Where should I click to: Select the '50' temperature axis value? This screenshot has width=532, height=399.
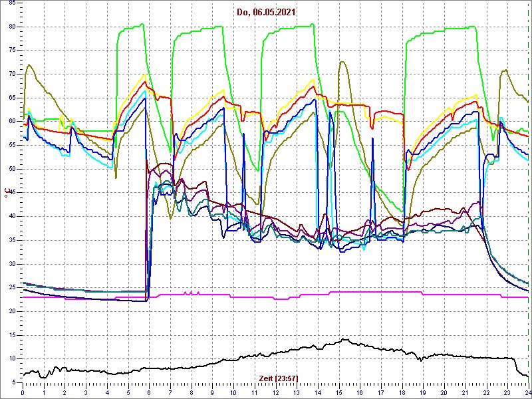(12, 169)
